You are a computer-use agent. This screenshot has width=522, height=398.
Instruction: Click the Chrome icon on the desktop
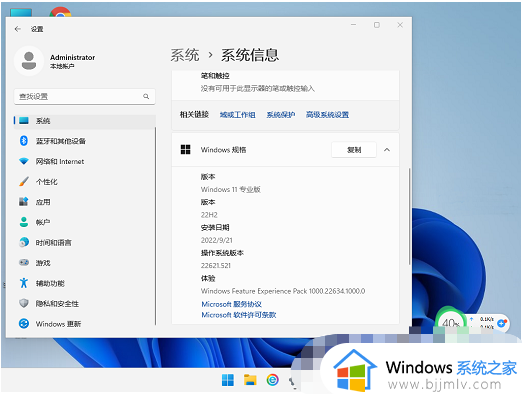(60, 12)
